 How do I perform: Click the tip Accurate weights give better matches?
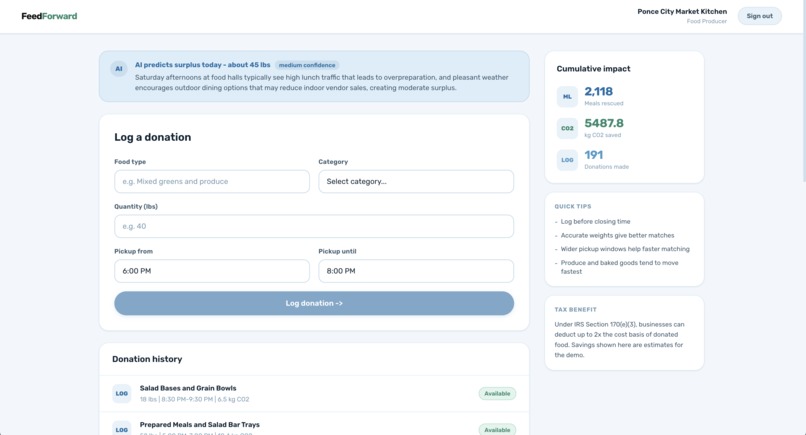coord(617,235)
